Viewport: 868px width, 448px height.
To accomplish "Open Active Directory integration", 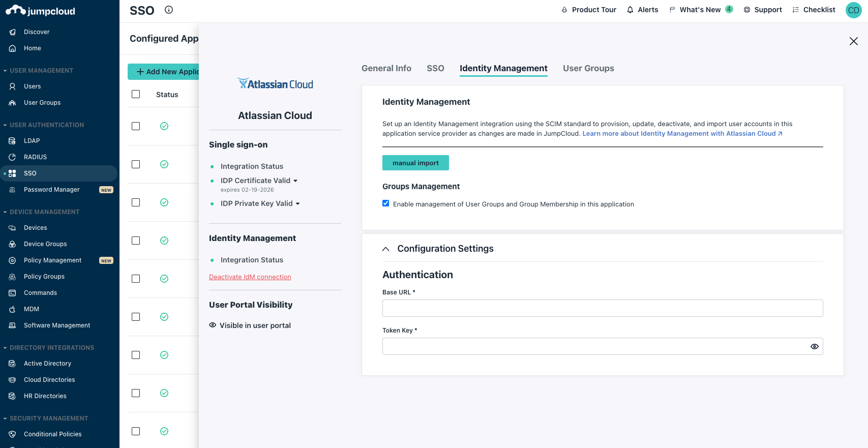I will coord(47,364).
